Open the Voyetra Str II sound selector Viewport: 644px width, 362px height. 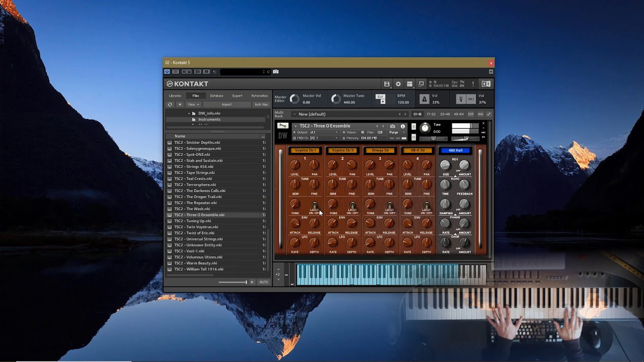[343, 150]
